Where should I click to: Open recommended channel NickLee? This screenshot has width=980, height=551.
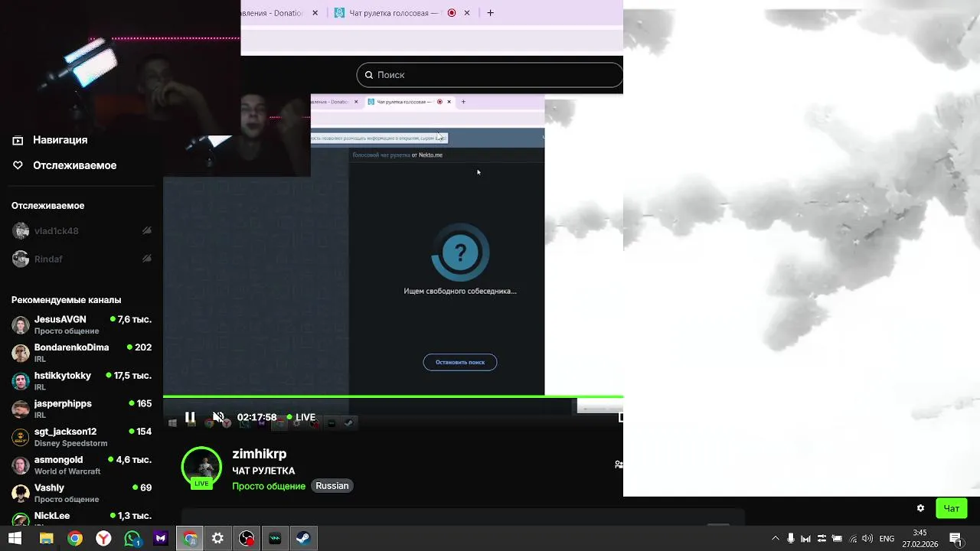tap(82, 519)
